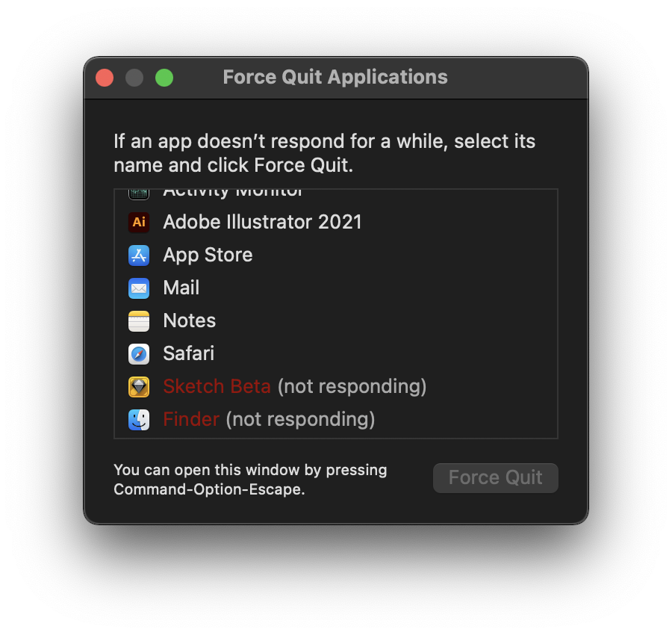
Task: Select the Notes entry label
Action: (x=190, y=320)
